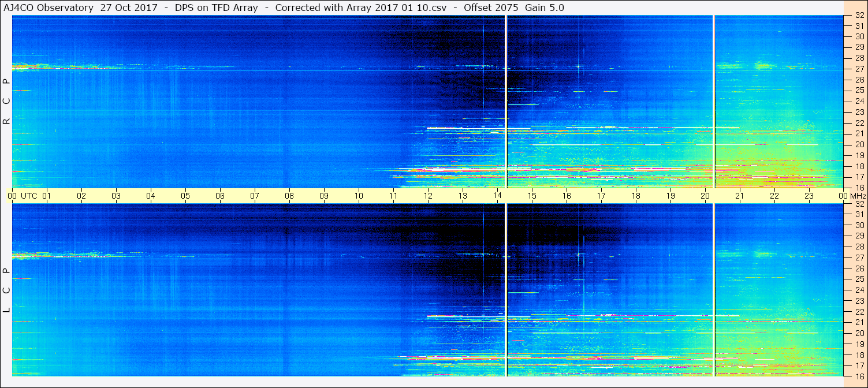Viewport: 868px width, 388px height.
Task: Select the 20 MHz label on RCP frequency scale
Action: [x=859, y=144]
